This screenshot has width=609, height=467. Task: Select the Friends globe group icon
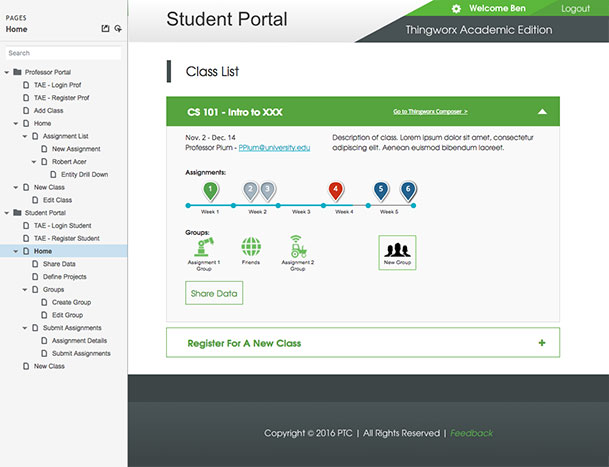251,246
